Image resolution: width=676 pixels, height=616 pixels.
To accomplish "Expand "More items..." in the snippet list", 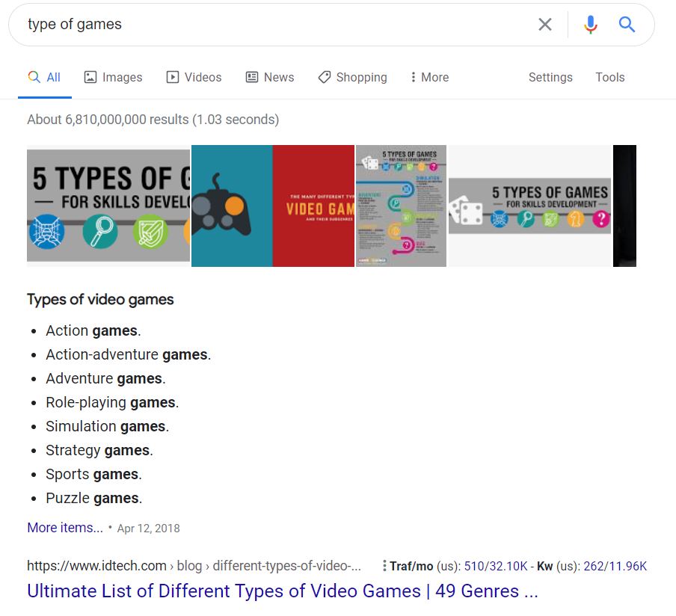I will 64,527.
